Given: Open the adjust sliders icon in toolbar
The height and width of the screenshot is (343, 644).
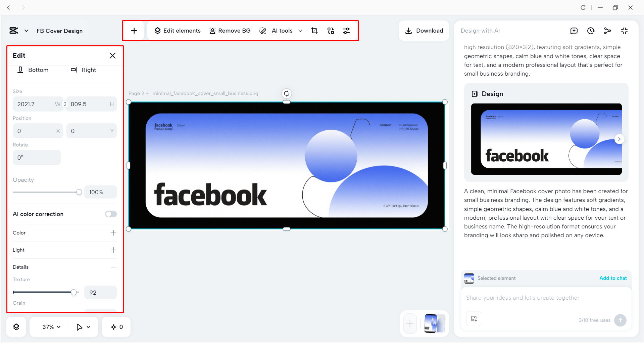Looking at the screenshot, I should pyautogui.click(x=346, y=31).
